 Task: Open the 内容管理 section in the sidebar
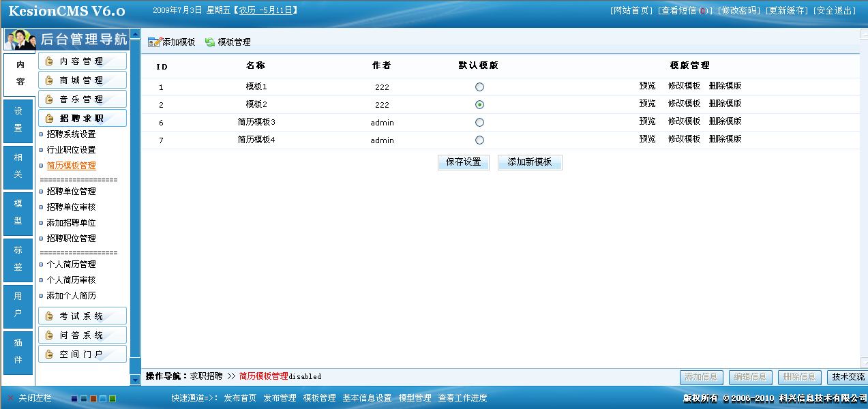pyautogui.click(x=83, y=61)
